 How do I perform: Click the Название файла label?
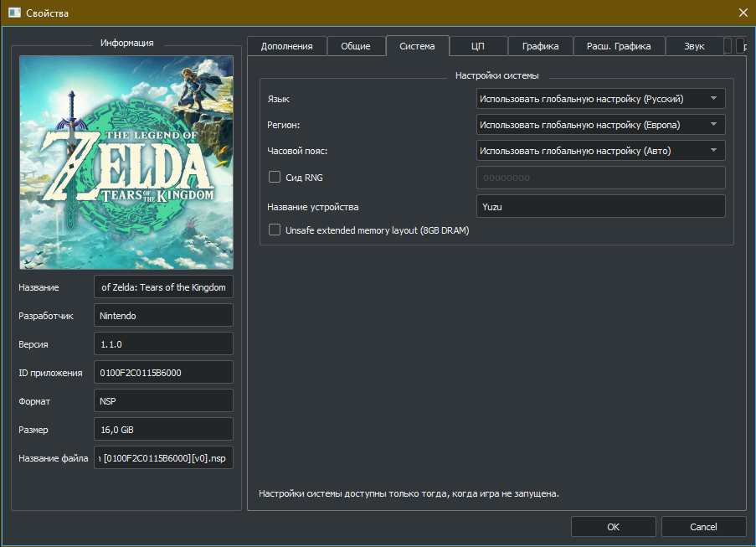click(53, 458)
